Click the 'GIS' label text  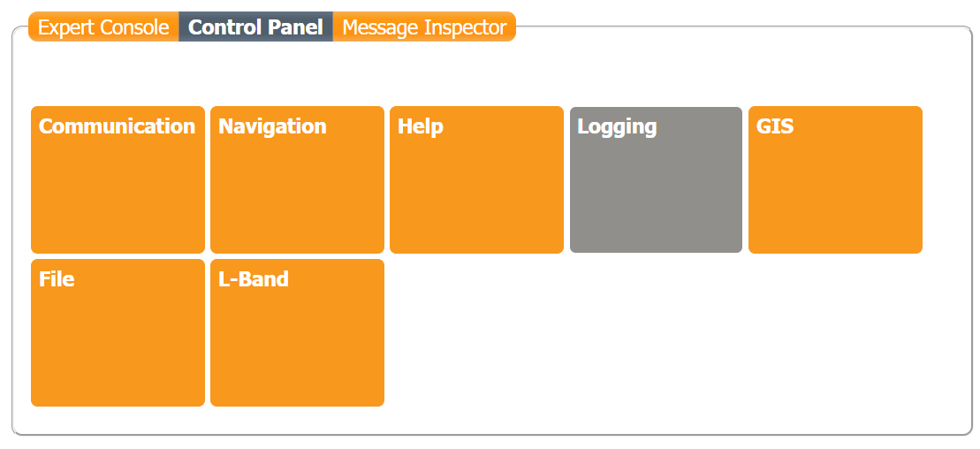pos(775,126)
